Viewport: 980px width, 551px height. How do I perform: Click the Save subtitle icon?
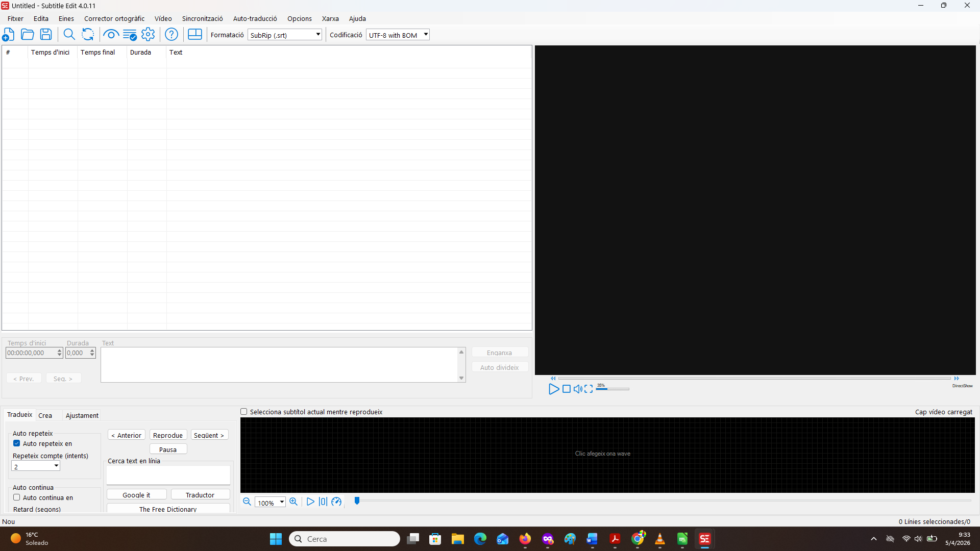click(x=46, y=35)
